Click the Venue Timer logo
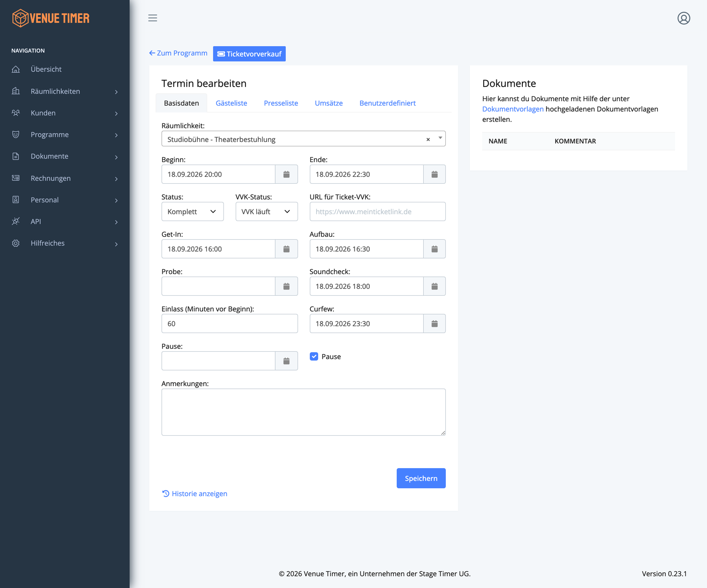The image size is (707, 588). pyautogui.click(x=51, y=18)
